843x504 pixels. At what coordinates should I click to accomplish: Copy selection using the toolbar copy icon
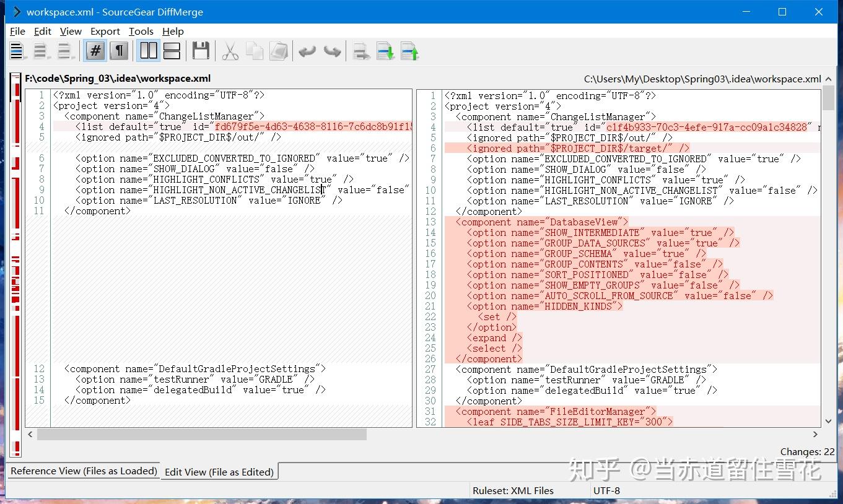tap(255, 51)
